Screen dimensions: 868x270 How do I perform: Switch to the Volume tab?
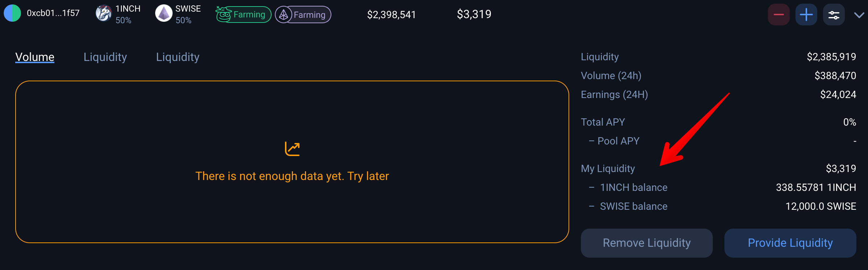click(x=35, y=57)
